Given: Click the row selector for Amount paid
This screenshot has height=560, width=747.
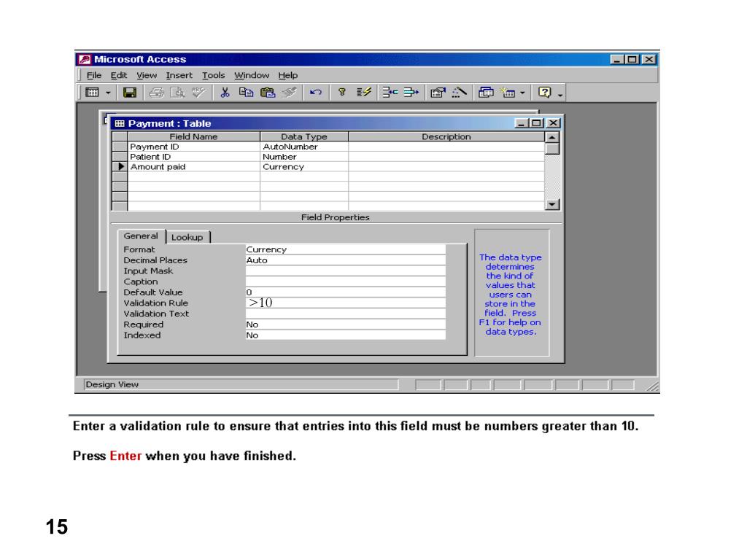Looking at the screenshot, I should (120, 167).
